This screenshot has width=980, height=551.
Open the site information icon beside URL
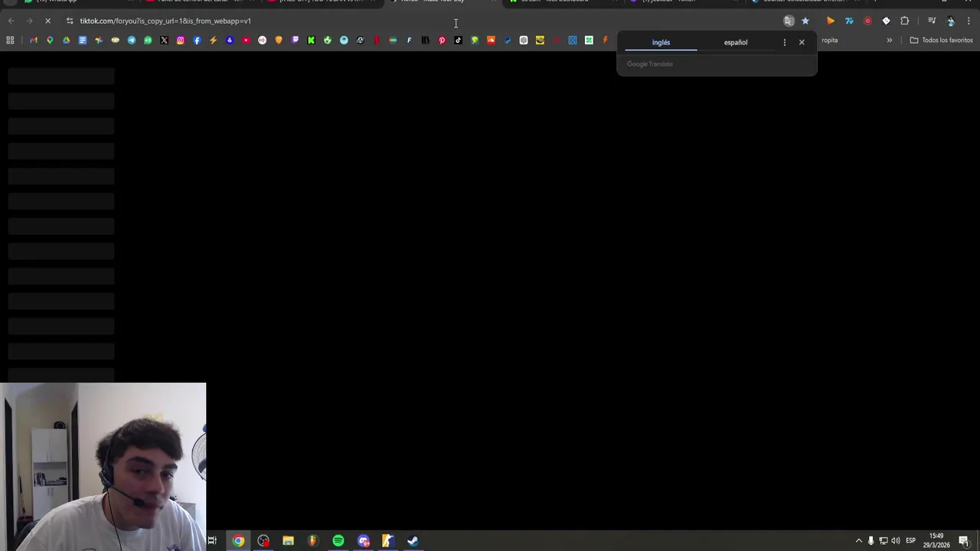click(69, 21)
